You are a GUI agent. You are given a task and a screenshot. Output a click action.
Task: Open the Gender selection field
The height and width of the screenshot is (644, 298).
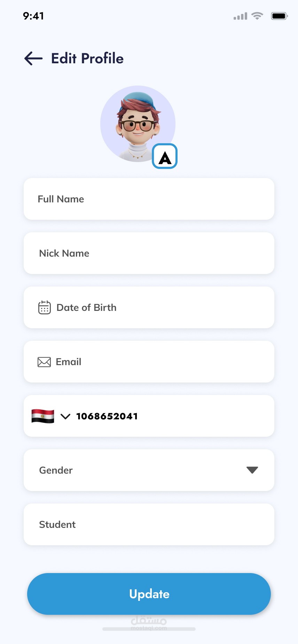pyautogui.click(x=139, y=470)
